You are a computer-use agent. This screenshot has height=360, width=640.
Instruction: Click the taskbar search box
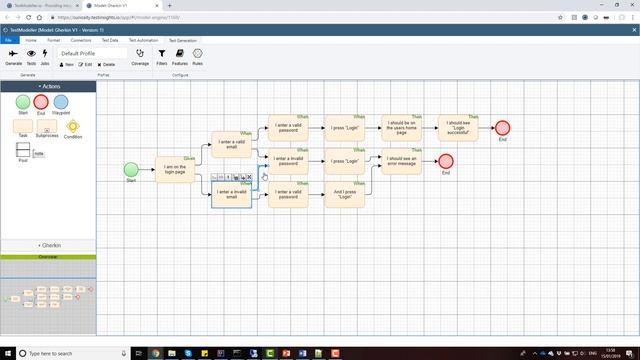(73, 353)
